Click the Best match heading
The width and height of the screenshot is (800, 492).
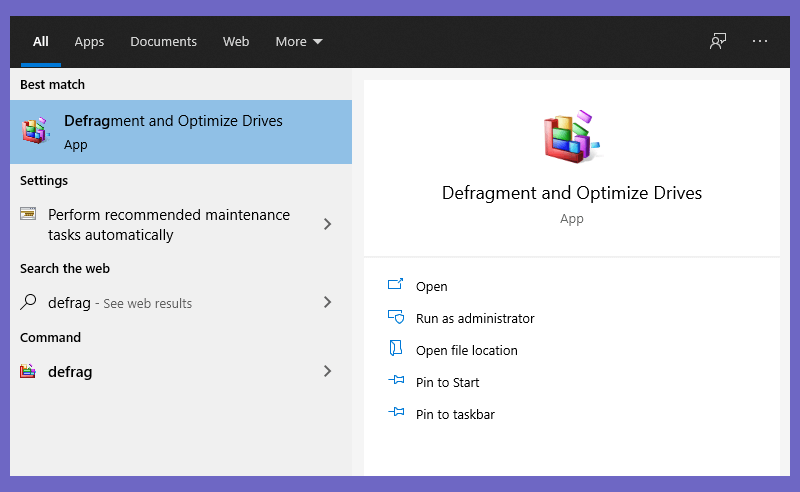[53, 85]
